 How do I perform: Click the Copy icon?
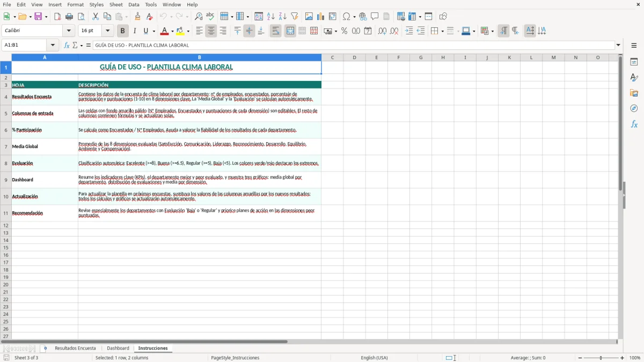(107, 17)
